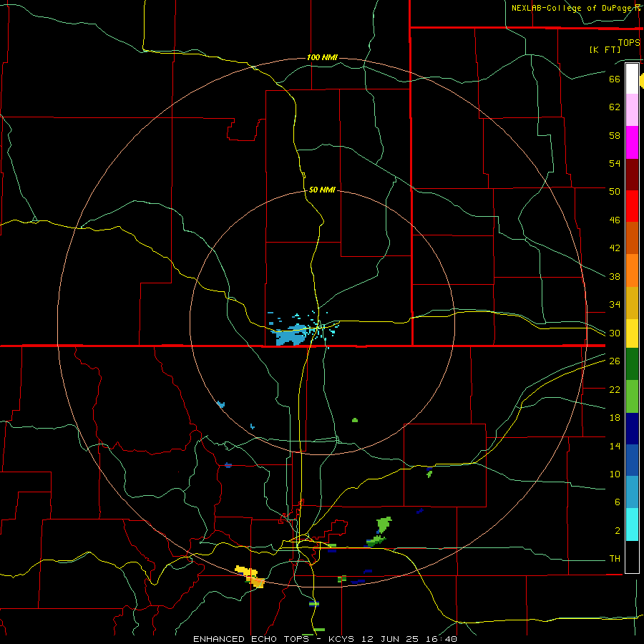Screen dimensions: 644x644
Task: Click the bright yellow legend swatch
Action: tap(632, 333)
